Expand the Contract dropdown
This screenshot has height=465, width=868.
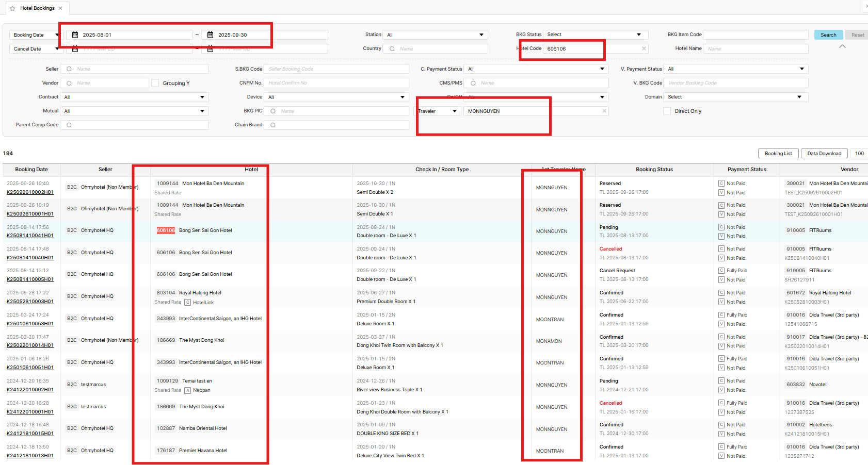click(134, 97)
